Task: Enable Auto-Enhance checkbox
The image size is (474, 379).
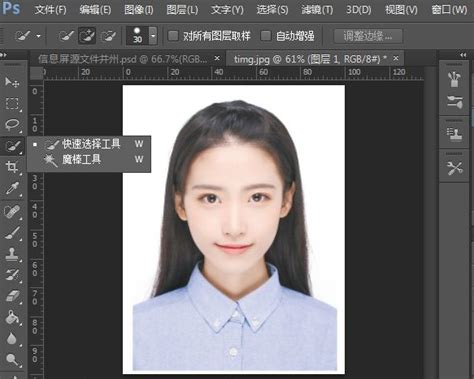Action: click(x=266, y=35)
